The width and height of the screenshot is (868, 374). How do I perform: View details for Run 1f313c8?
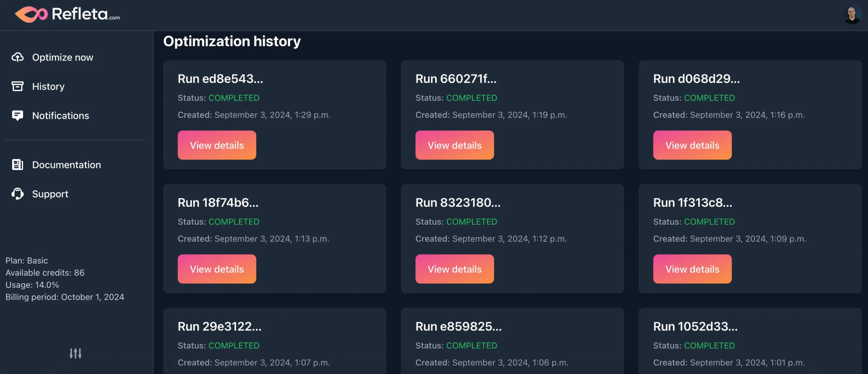click(692, 269)
